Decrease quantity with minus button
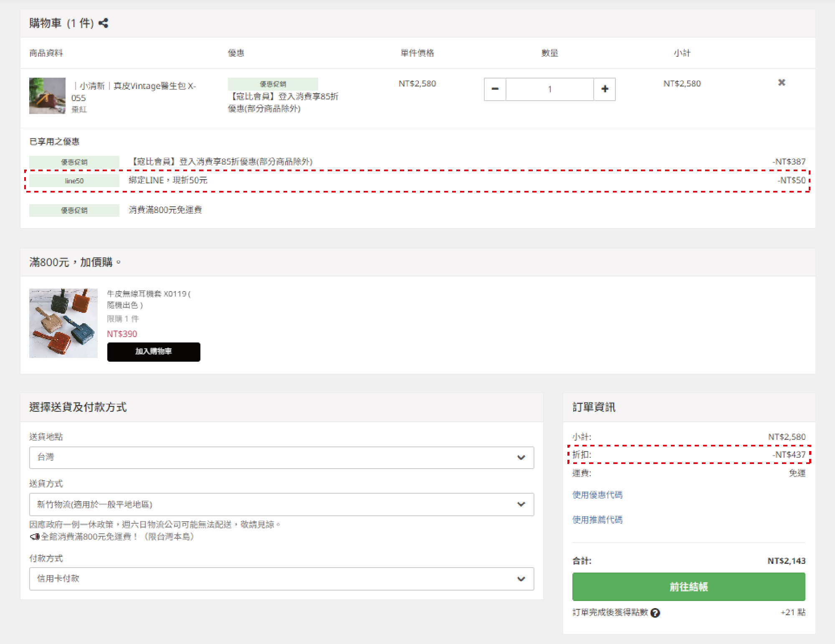Image resolution: width=835 pixels, height=644 pixels. (x=495, y=89)
